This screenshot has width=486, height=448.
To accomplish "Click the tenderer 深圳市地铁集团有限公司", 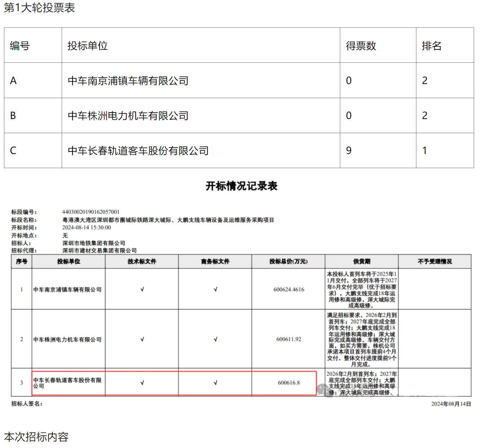I will [x=94, y=243].
